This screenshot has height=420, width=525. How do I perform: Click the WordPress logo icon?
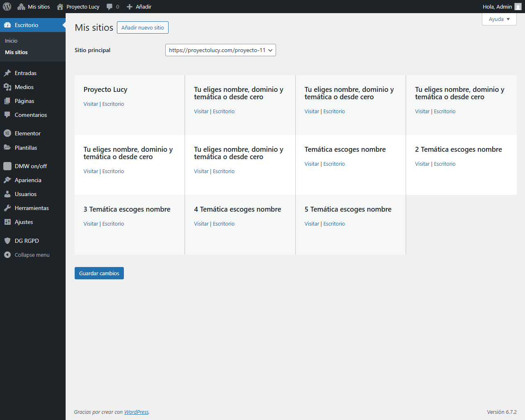click(7, 7)
